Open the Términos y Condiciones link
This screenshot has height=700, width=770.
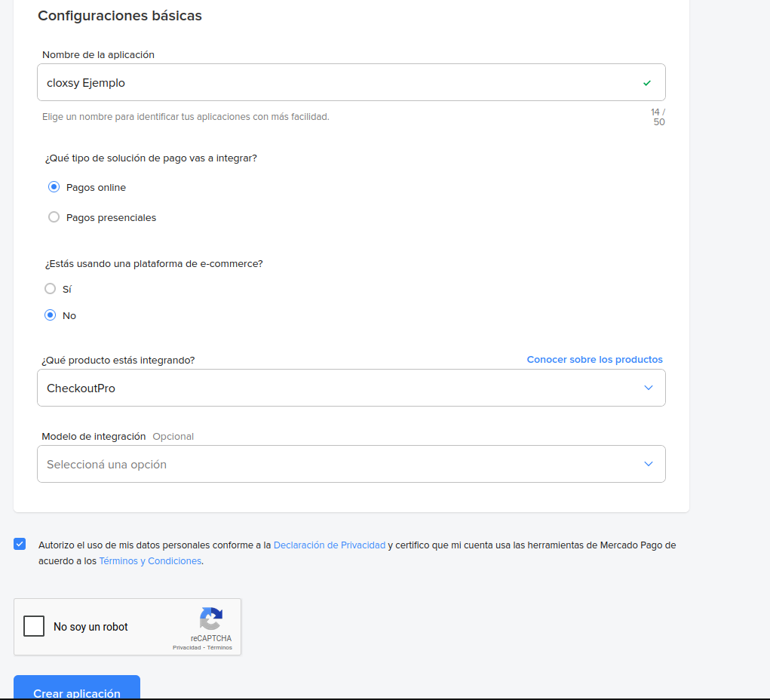click(x=150, y=561)
